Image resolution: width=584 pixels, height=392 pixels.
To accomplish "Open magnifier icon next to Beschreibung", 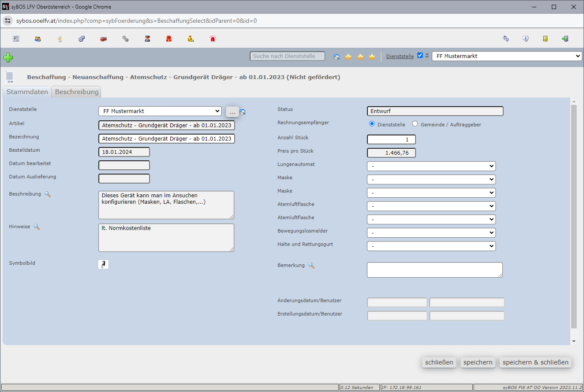I will (48, 194).
